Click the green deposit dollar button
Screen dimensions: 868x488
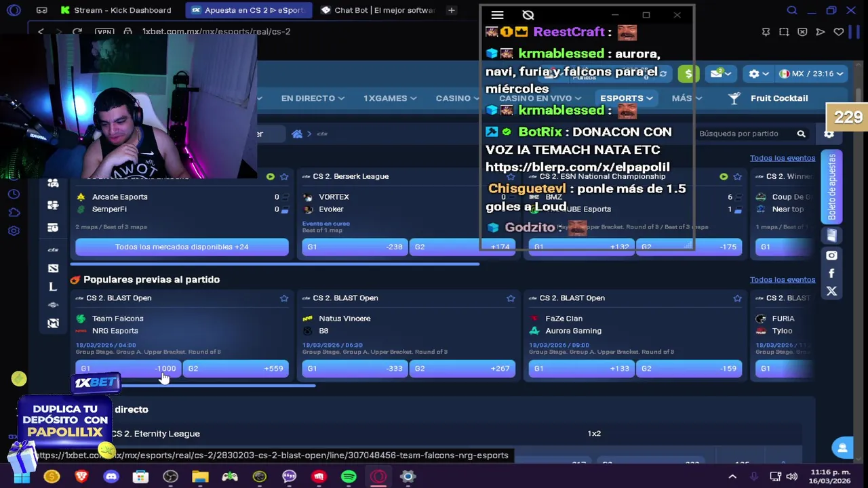(688, 74)
